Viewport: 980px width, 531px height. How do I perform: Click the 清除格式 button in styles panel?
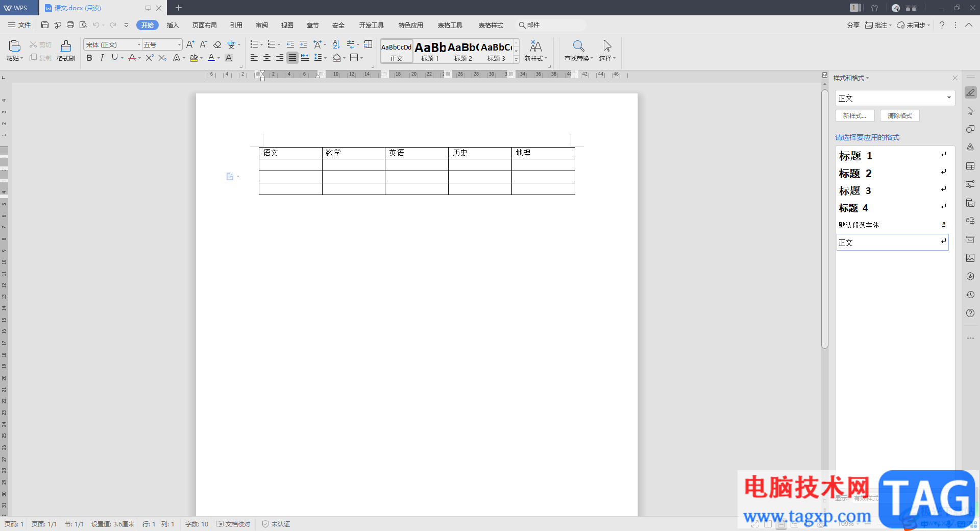899,116
